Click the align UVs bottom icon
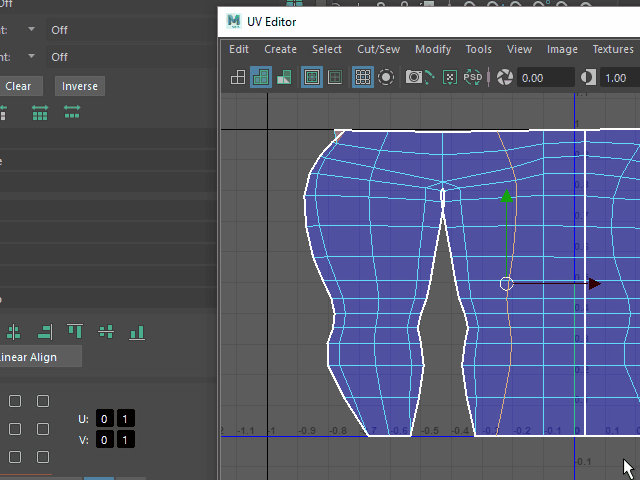 (137, 331)
